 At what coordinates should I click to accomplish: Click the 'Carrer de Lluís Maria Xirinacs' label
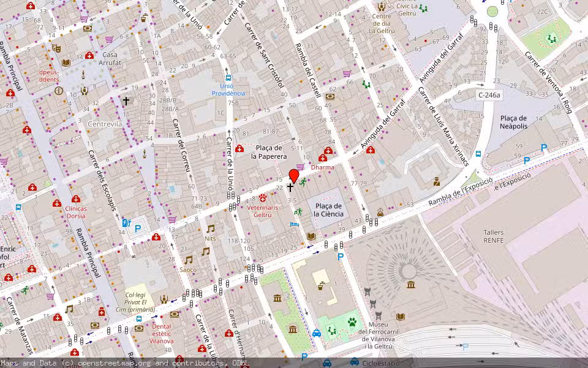click(x=443, y=126)
